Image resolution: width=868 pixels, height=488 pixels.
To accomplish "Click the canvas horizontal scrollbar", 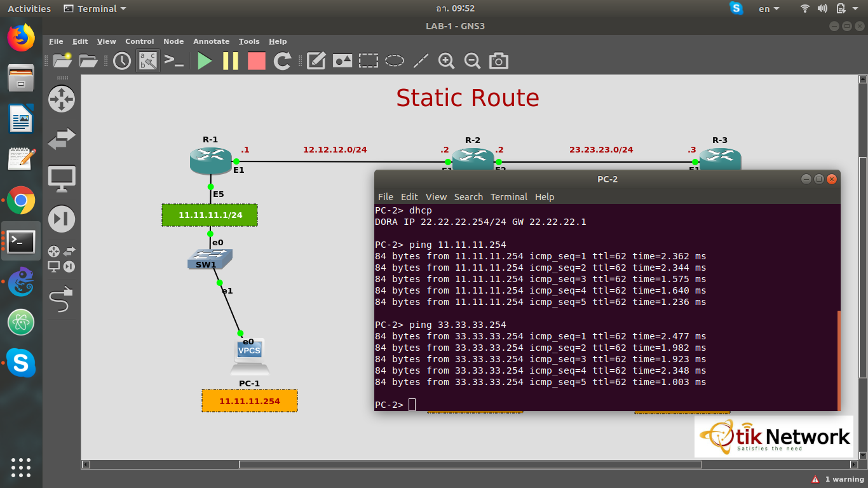I will [x=470, y=464].
